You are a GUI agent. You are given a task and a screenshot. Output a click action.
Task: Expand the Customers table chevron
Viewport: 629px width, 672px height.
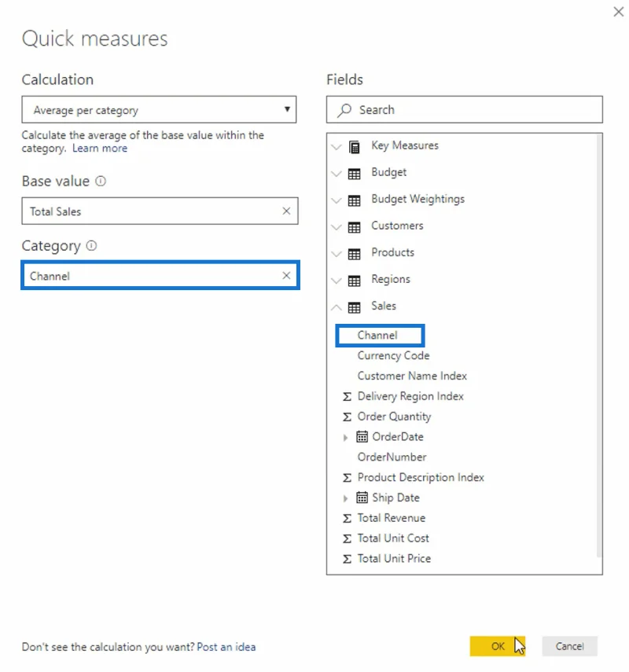(x=337, y=227)
